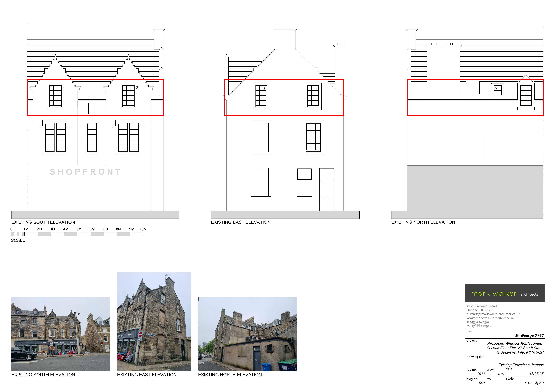Click 'St Andrews, Fife, KY16 9QR'
This screenshot has width=555, height=392.
[520, 352]
